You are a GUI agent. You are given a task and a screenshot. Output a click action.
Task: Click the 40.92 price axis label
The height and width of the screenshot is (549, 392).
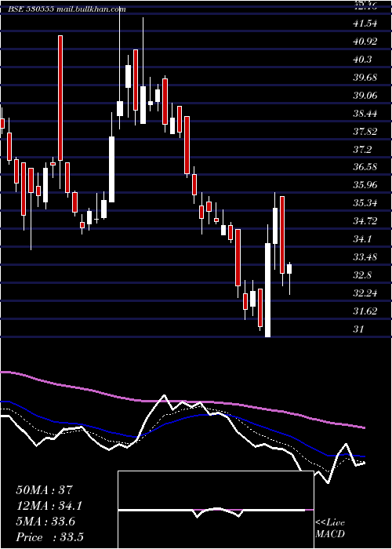(x=365, y=42)
